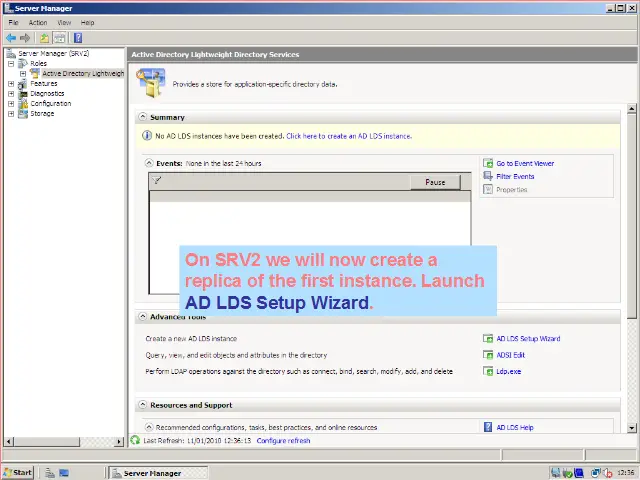This screenshot has width=640, height=480.
Task: Click the tree pane scroll left arrow
Action: point(9,441)
